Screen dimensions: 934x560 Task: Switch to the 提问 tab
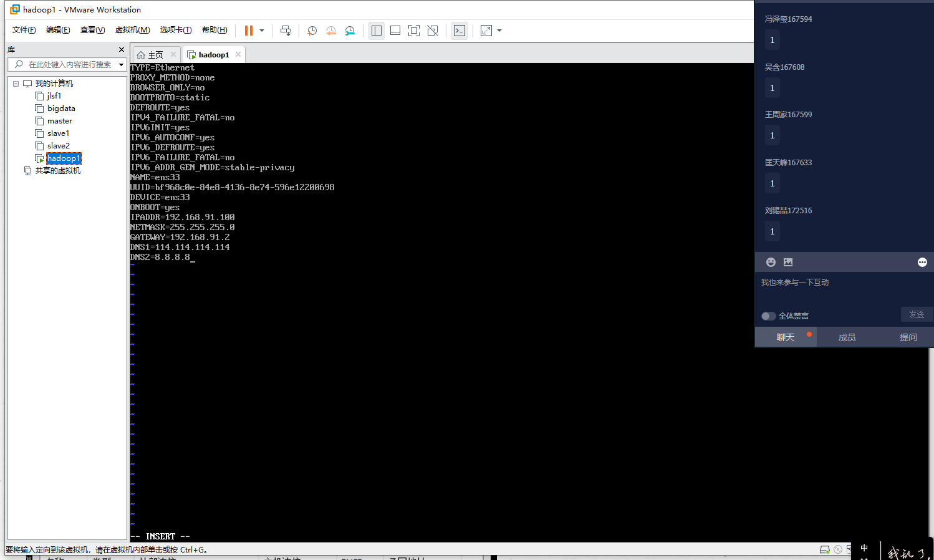coord(908,337)
